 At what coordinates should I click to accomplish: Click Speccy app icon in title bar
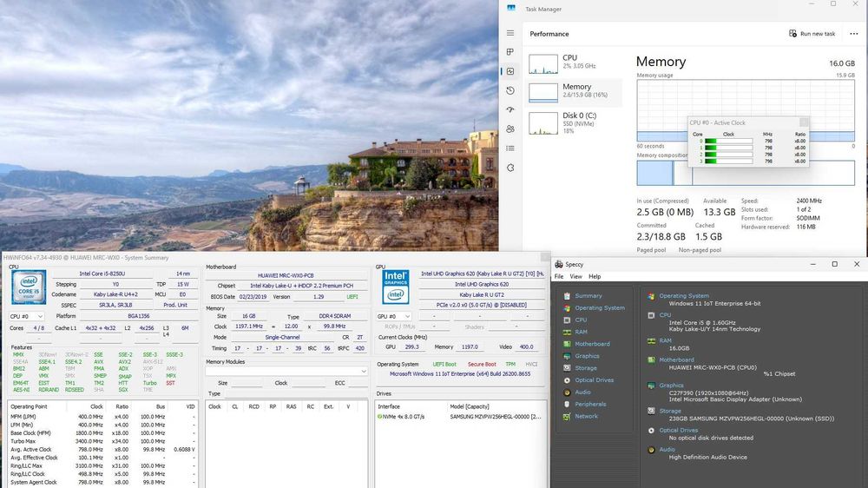[558, 264]
